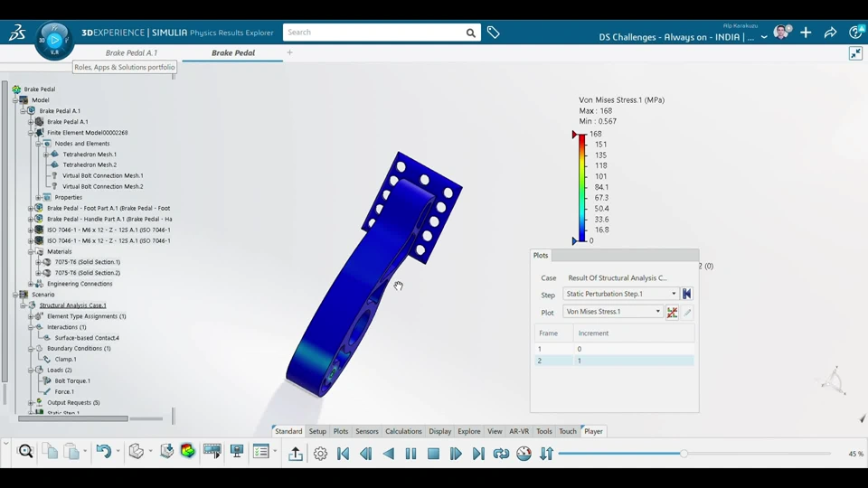
Task: Click the paste icon in bottom toolbar
Action: pyautogui.click(x=71, y=452)
